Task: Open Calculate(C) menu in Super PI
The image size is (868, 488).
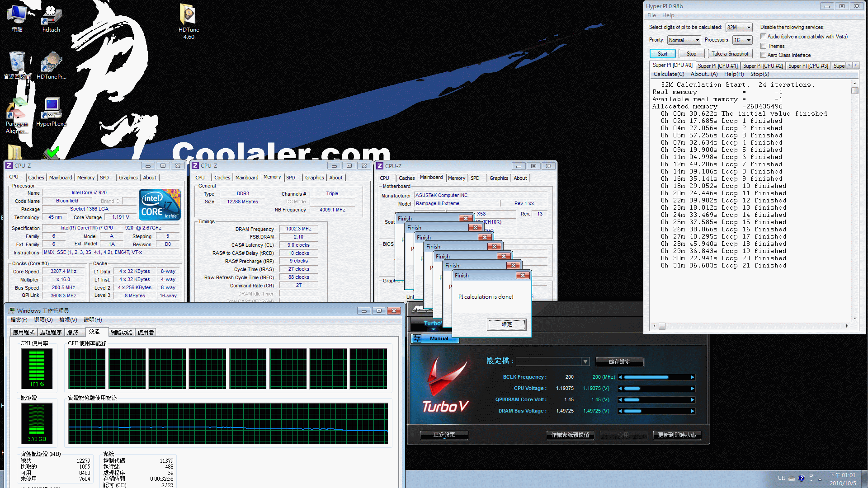Action: (669, 74)
